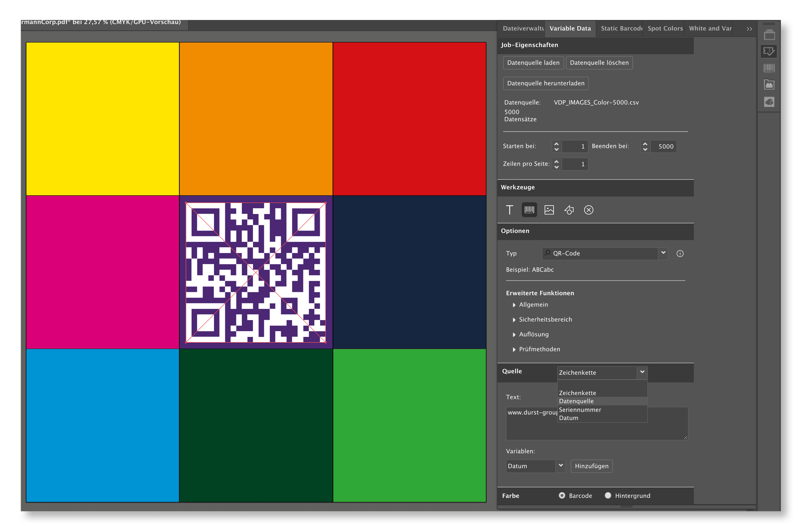Viewport: 800px width, 532px height.
Task: Click the magnifier icon in Typ field
Action: pos(547,253)
